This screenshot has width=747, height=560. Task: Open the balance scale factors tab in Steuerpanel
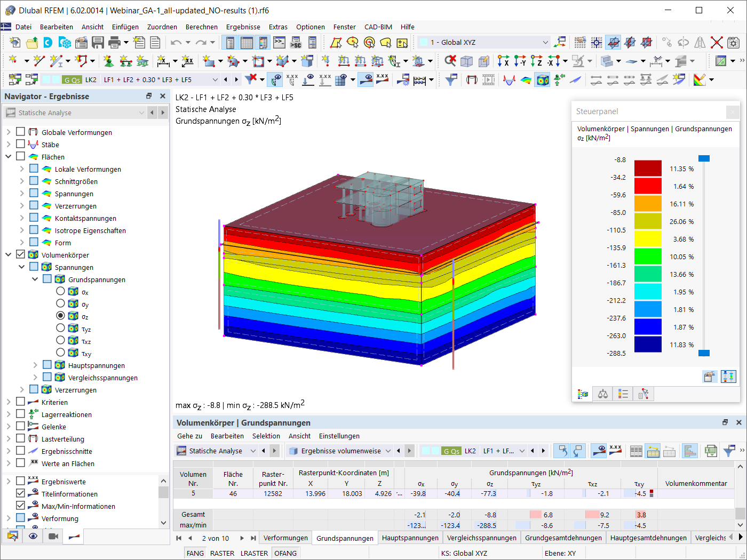tap(603, 394)
